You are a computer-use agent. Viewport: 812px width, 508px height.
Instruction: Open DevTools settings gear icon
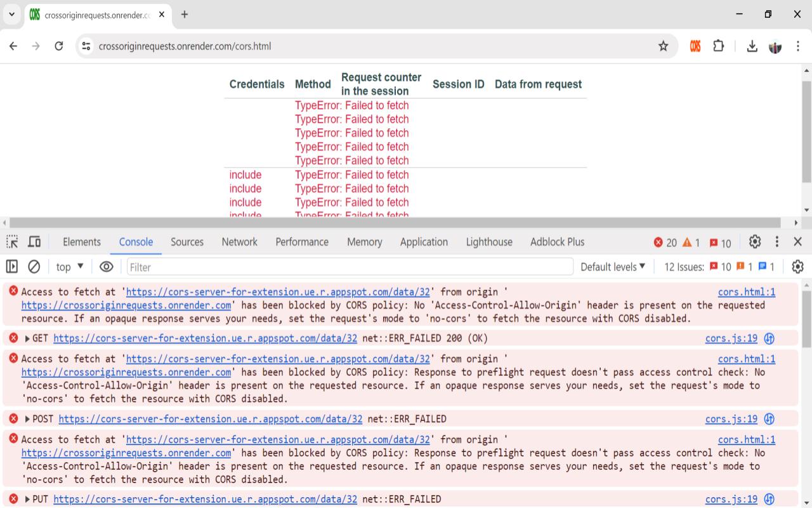point(755,242)
